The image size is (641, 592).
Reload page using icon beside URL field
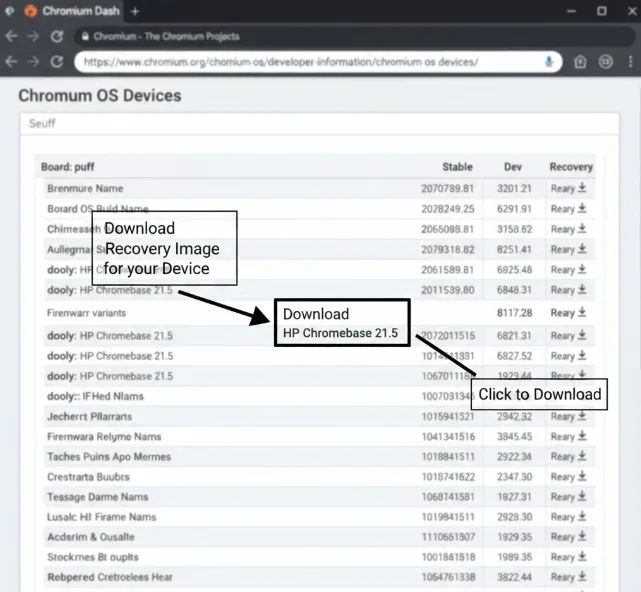(x=57, y=62)
